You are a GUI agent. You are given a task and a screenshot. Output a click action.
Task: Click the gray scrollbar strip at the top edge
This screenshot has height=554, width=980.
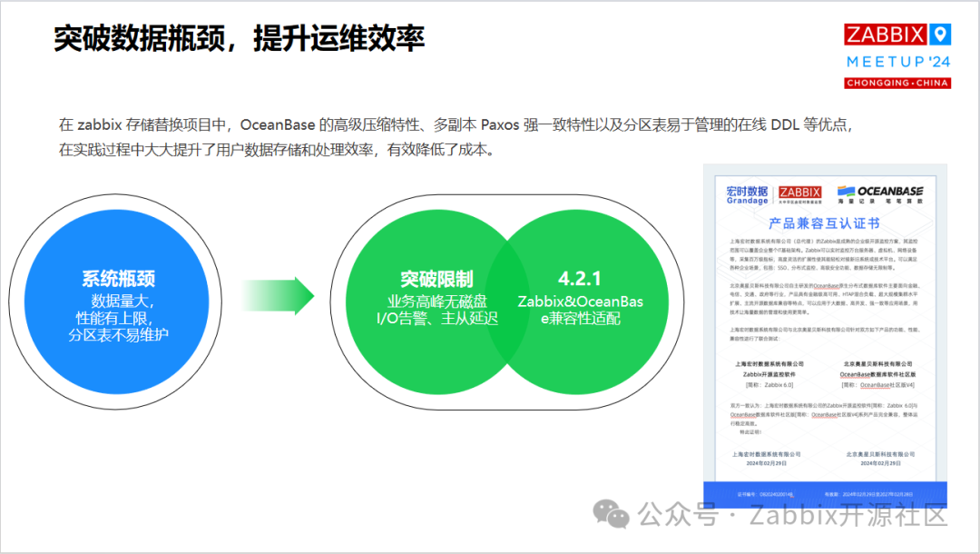click(x=490, y=2)
